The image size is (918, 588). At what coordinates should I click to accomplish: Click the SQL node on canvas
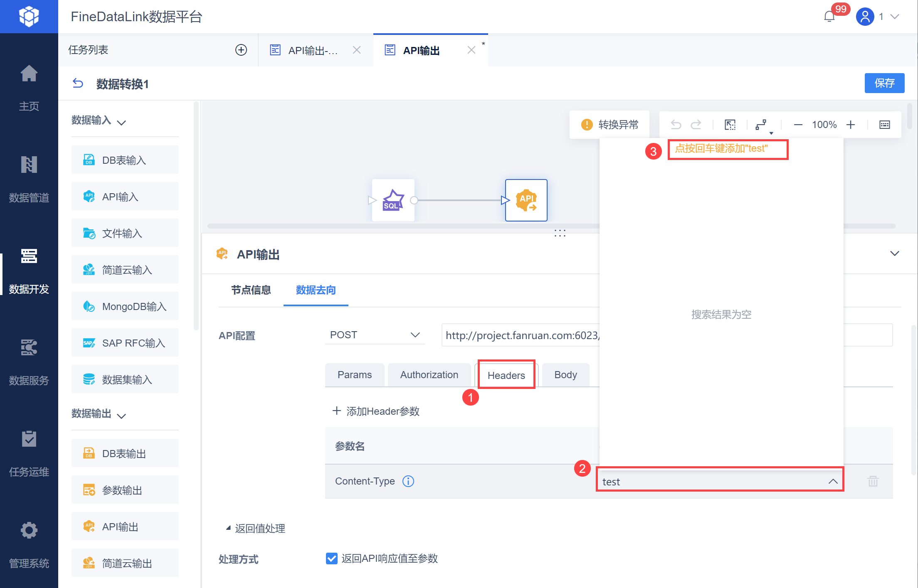pyautogui.click(x=393, y=200)
